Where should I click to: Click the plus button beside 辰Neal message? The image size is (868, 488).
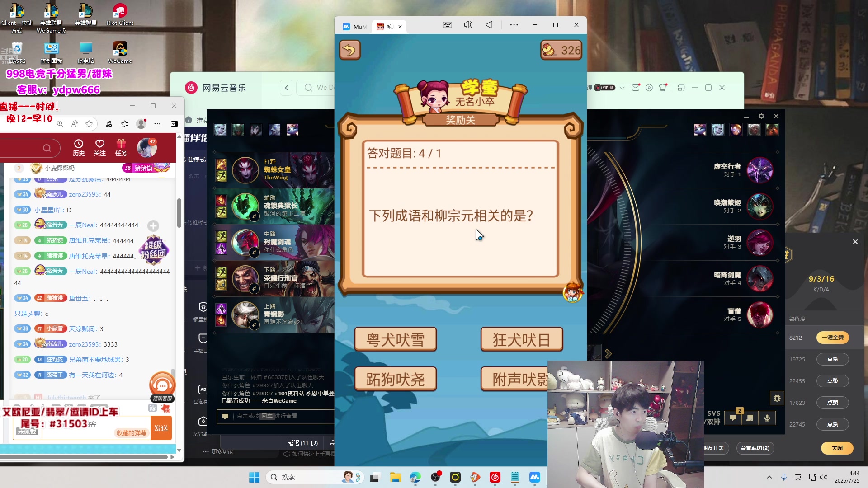click(x=153, y=225)
